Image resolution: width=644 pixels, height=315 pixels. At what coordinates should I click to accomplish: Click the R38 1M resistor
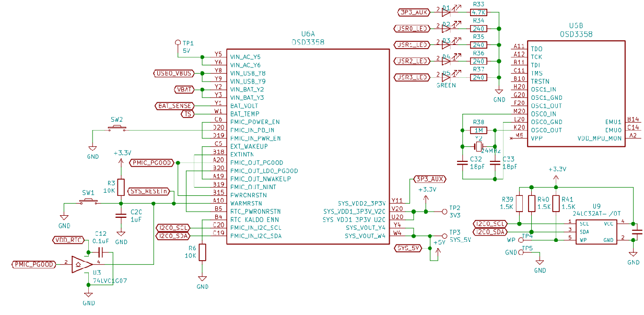pos(478,130)
